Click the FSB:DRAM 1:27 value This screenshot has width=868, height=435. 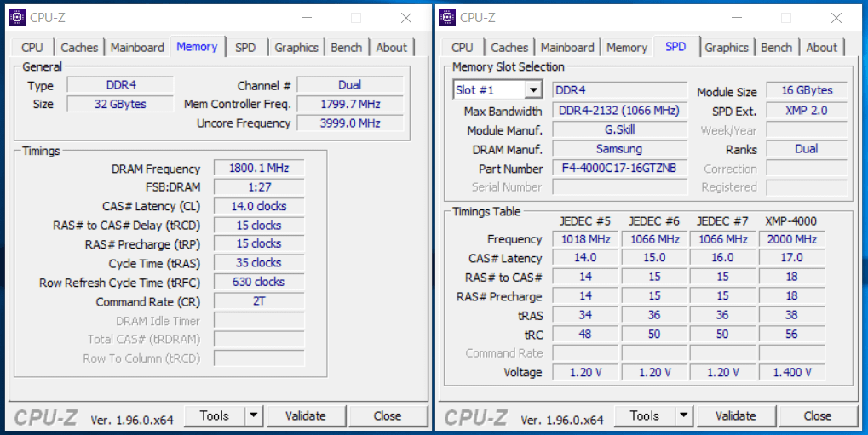pos(259,187)
